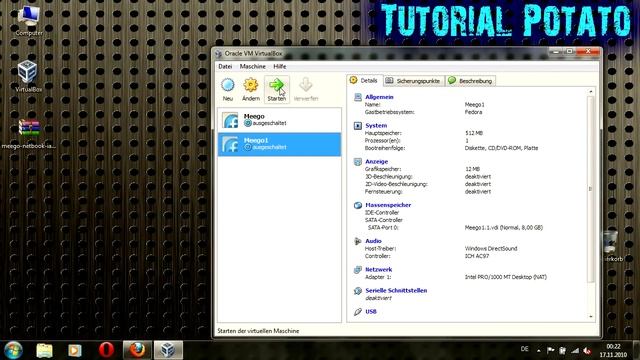This screenshot has width=640, height=360.
Task: Open the VirtualBox desktop shortcut
Action: pos(28,76)
